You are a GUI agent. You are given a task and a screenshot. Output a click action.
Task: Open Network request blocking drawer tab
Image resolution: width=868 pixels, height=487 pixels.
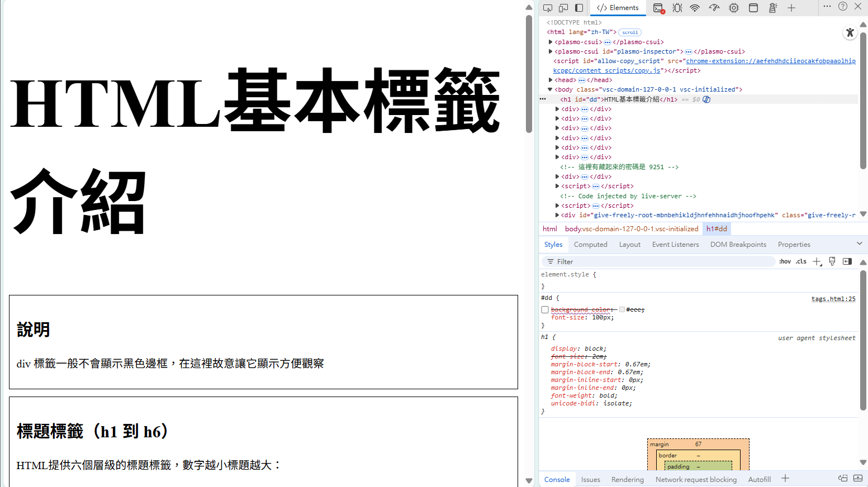tap(696, 479)
